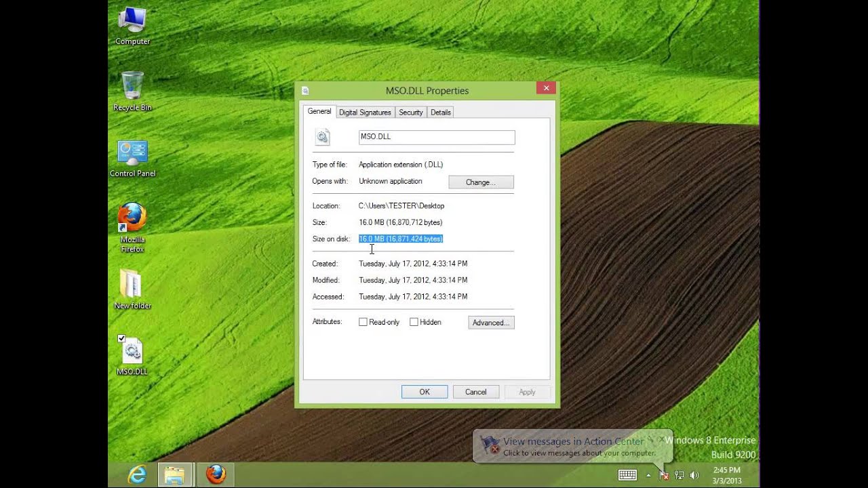Open the volume speaker tray icon
Viewport: 868px width, 488px height.
click(x=694, y=475)
